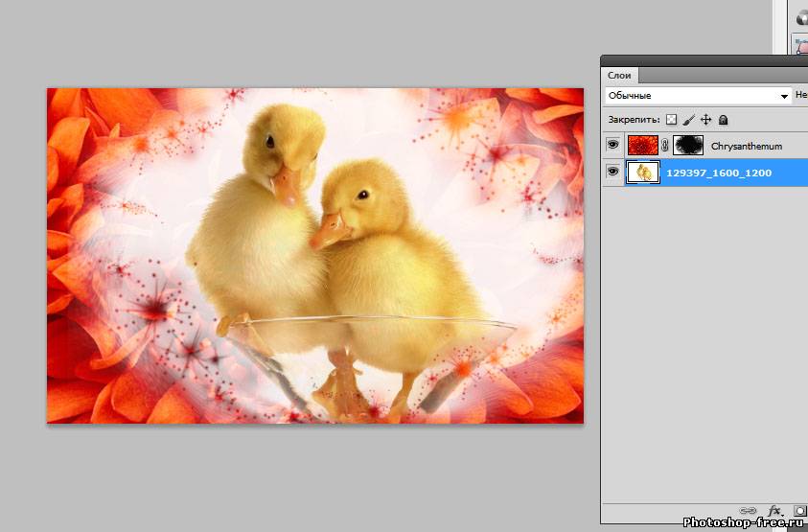808x532 pixels.
Task: Hide the Chrysanthemum layer
Action: (x=612, y=146)
